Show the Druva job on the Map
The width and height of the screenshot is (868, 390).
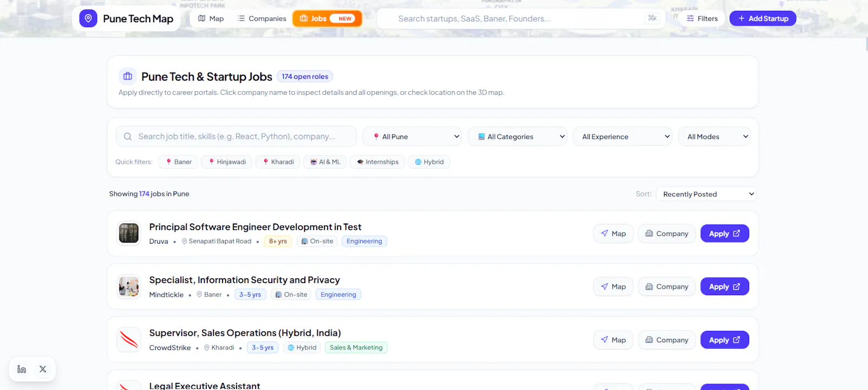(613, 234)
